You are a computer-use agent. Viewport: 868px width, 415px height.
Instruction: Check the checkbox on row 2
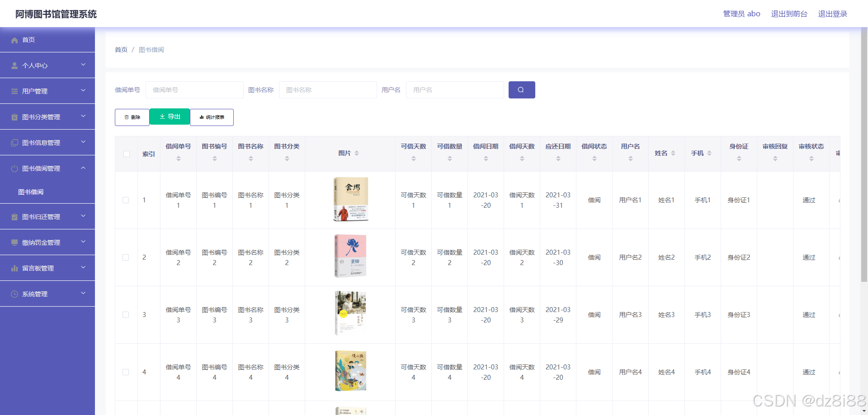[126, 257]
